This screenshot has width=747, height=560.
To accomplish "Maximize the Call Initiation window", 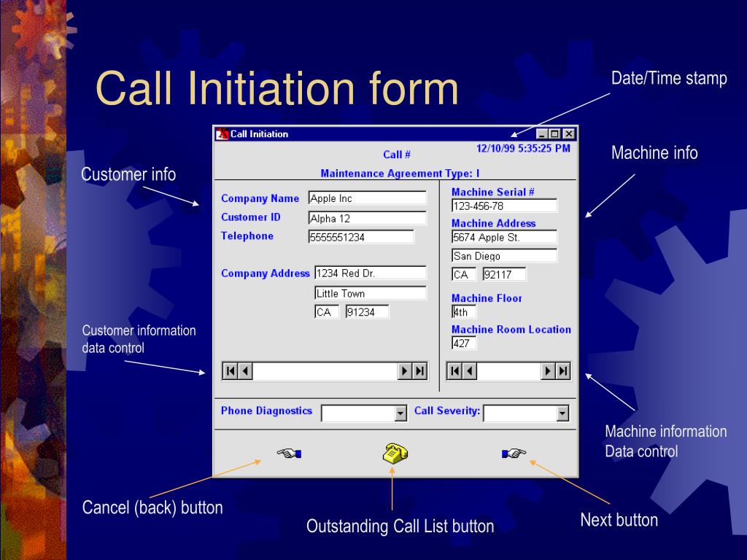I will (x=554, y=134).
